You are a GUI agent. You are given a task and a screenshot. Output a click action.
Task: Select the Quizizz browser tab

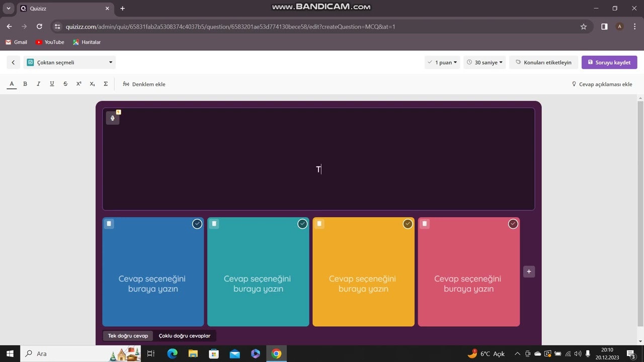coord(65,9)
